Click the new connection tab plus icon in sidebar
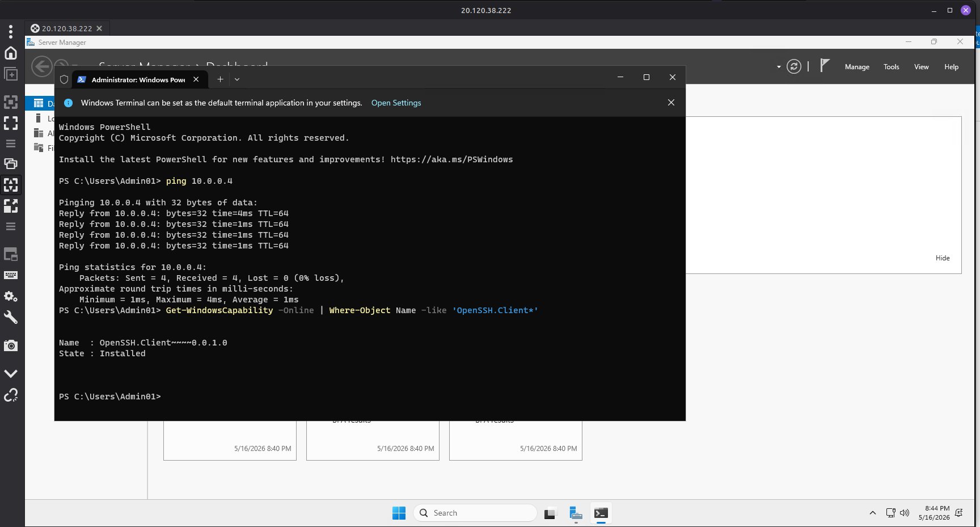This screenshot has width=980, height=527. pos(11,74)
